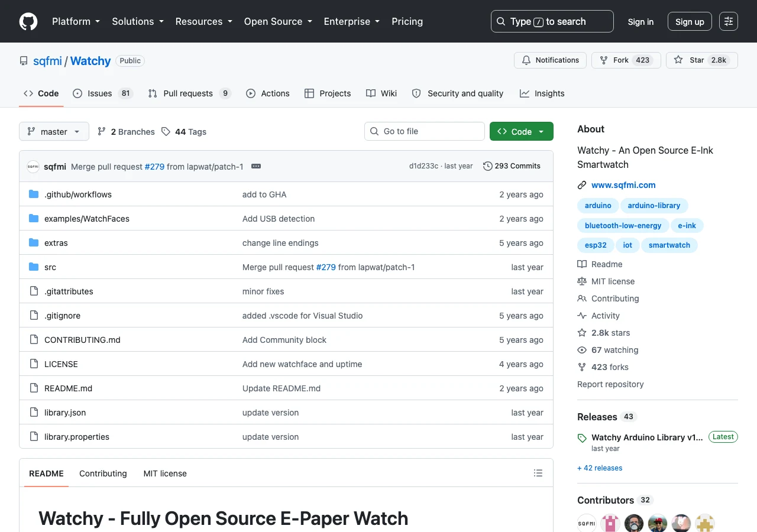The height and width of the screenshot is (532, 757).
Task: Open the Pull requests tab
Action: tap(189, 93)
